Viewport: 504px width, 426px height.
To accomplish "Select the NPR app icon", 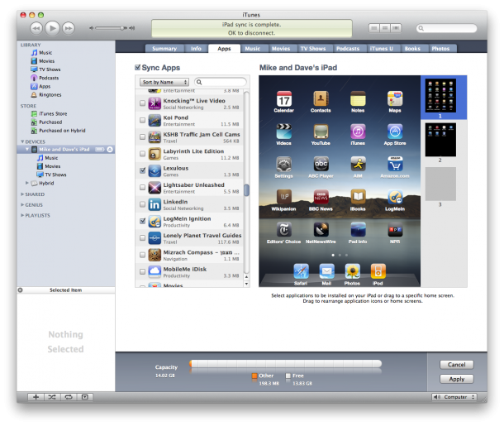I will [395, 230].
